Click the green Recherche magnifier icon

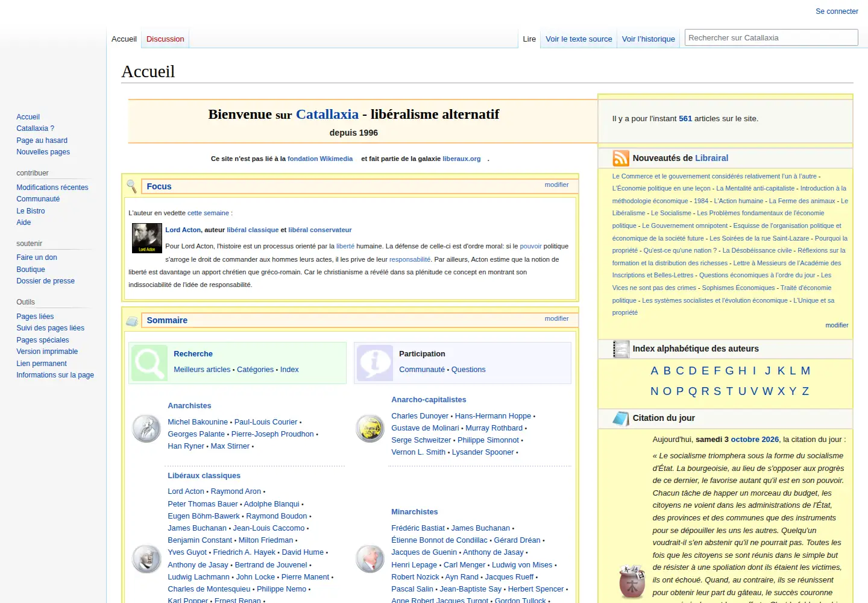tap(149, 363)
